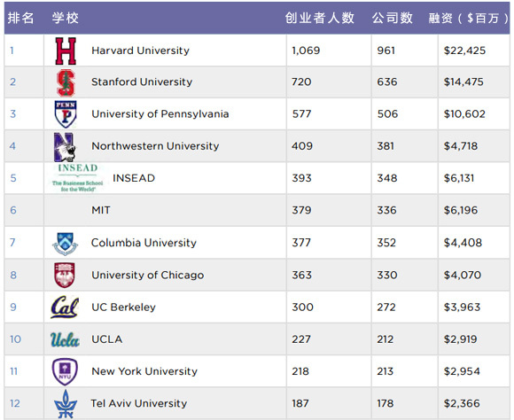Select the UCLA script logo
The height and width of the screenshot is (420, 514).
(65, 339)
